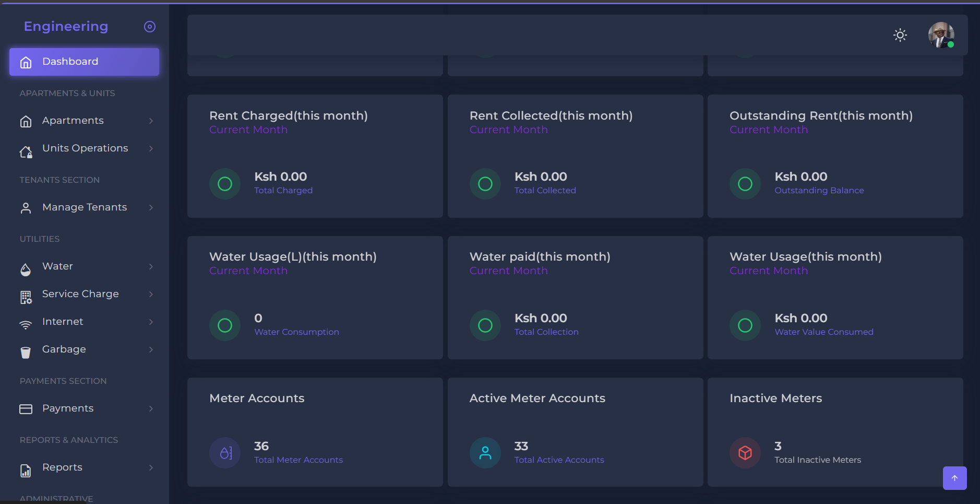
Task: Click the Engineering brand title link
Action: [x=66, y=27]
